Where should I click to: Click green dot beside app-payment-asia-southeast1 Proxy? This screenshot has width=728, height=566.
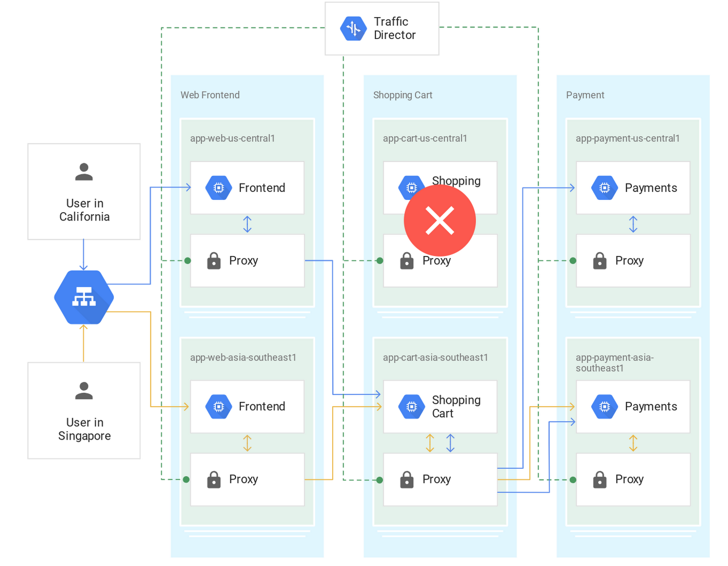573,480
